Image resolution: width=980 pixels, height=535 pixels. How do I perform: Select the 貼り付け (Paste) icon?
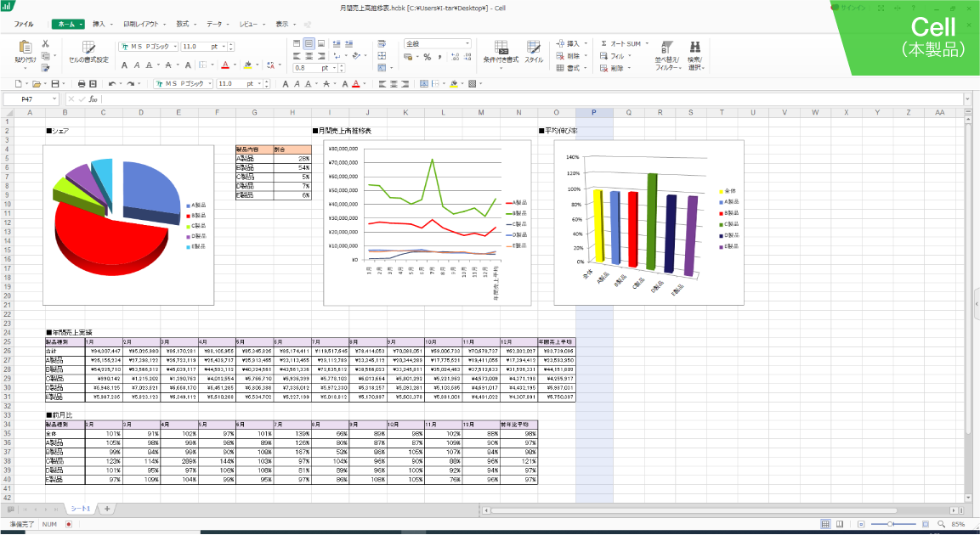25,48
